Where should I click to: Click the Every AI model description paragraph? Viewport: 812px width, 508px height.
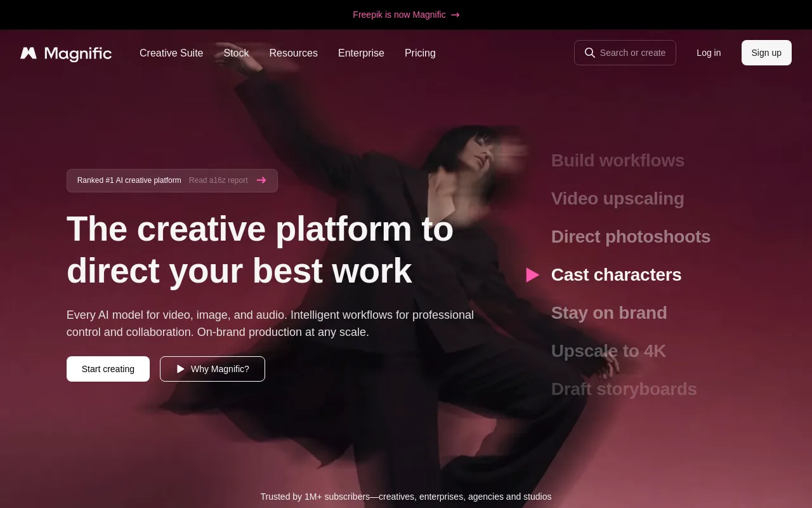(x=270, y=324)
